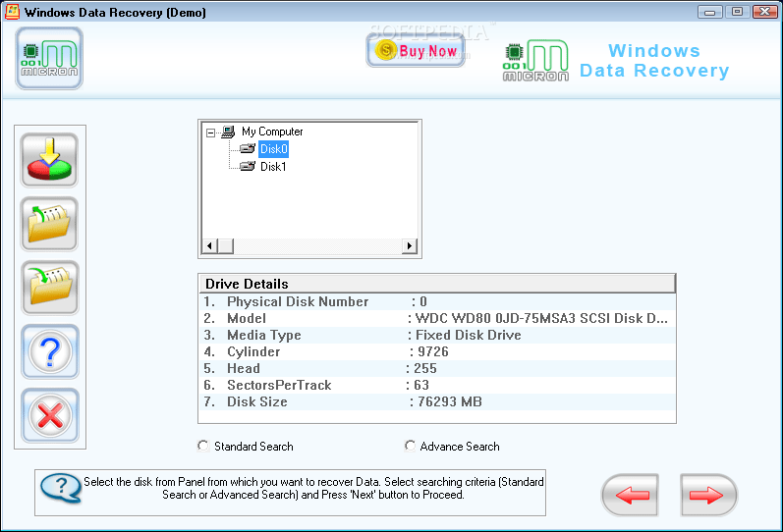Click the red right arrow Next button
Screen dimensions: 783x532
(708, 495)
